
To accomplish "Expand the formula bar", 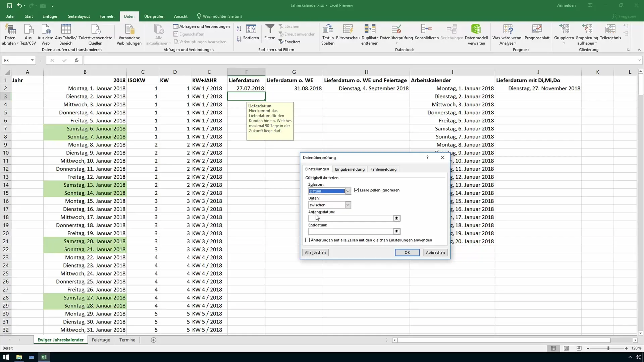I will (x=639, y=60).
